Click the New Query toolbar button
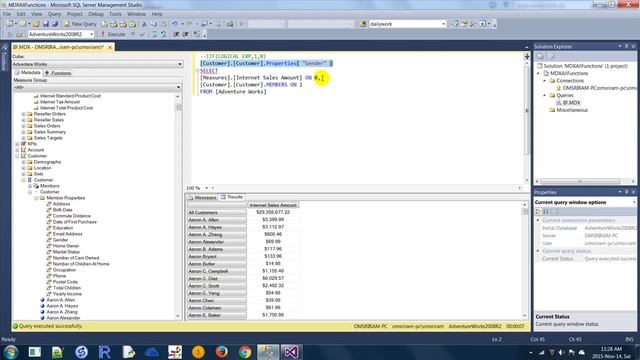 (80, 24)
